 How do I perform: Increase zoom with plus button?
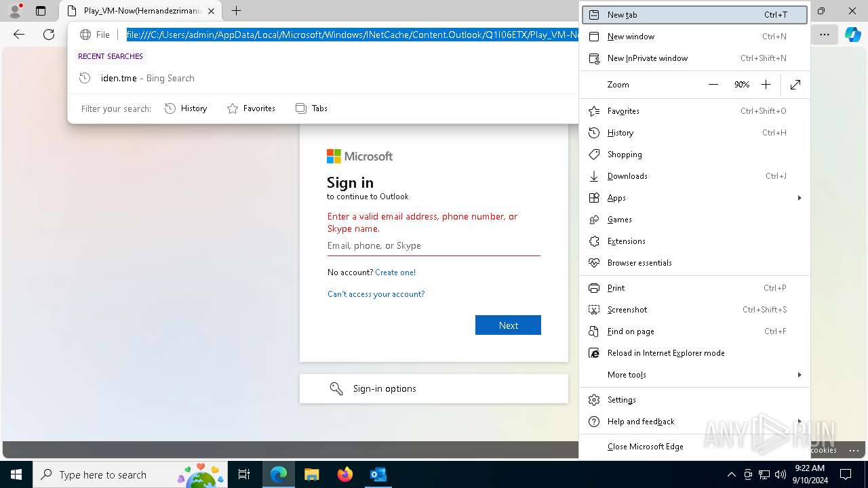click(766, 85)
